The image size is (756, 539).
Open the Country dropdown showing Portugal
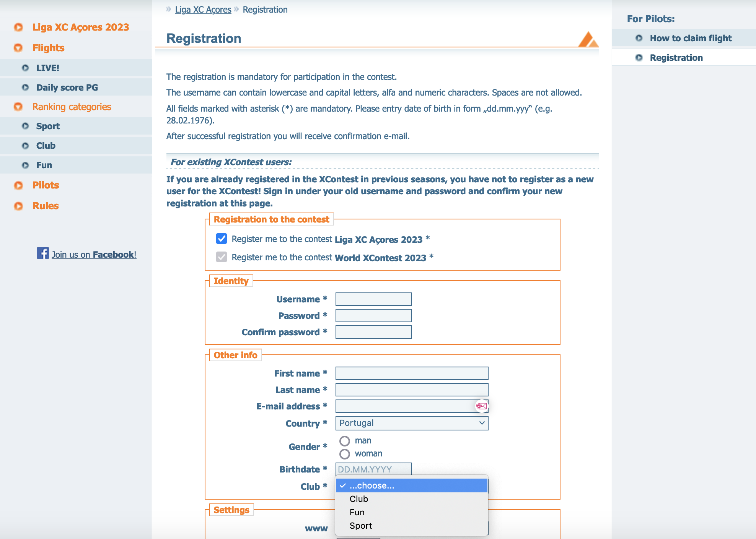click(x=412, y=423)
